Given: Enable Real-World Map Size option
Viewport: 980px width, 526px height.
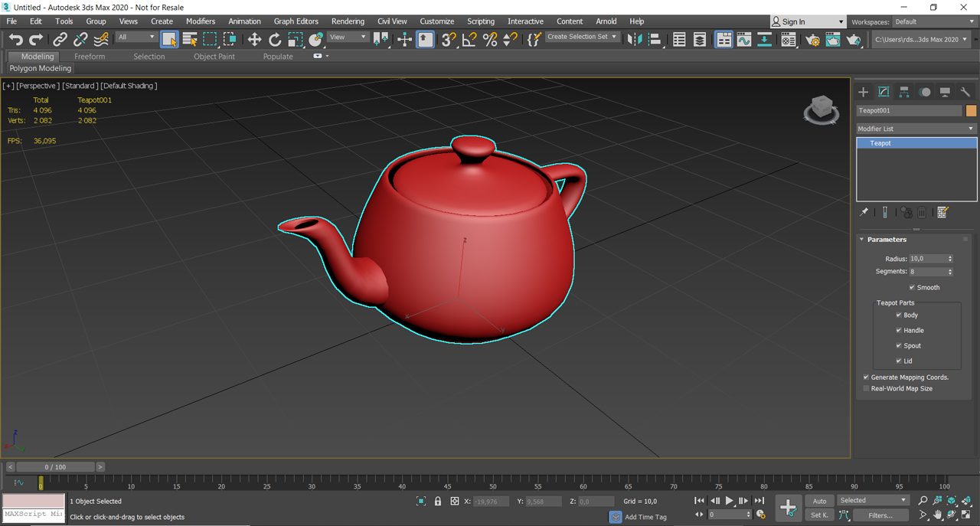Looking at the screenshot, I should click(867, 389).
